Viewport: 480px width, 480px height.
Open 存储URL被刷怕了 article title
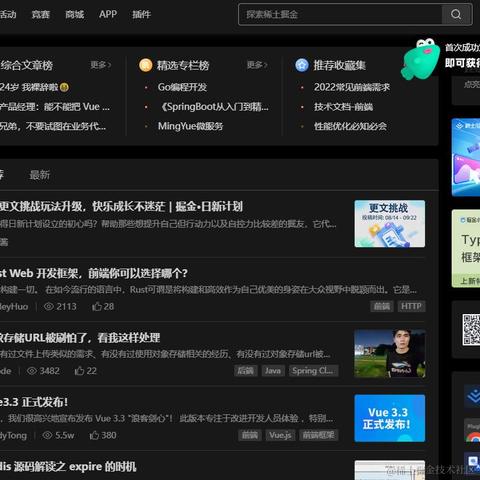[80, 338]
